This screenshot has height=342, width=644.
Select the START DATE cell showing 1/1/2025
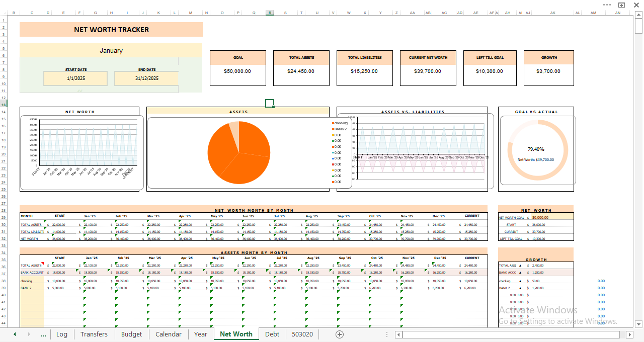coord(75,78)
